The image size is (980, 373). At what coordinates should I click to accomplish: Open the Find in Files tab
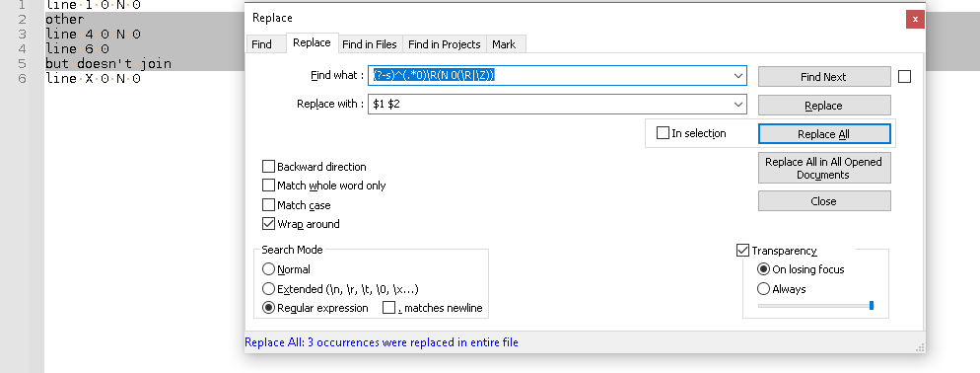370,44
